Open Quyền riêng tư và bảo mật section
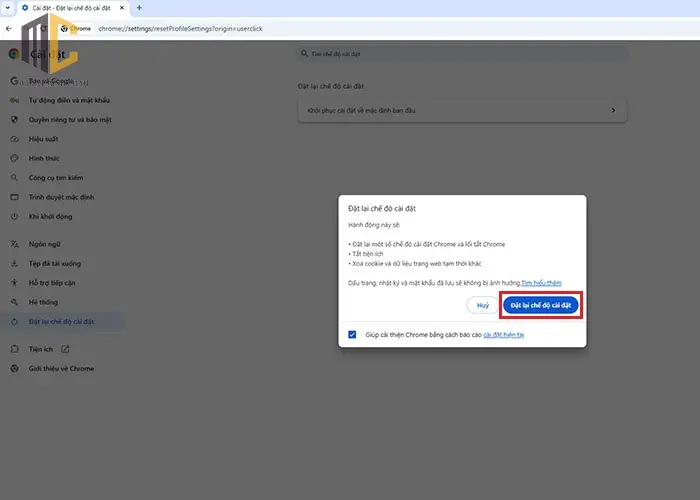This screenshot has height=500, width=700. pyautogui.click(x=70, y=120)
